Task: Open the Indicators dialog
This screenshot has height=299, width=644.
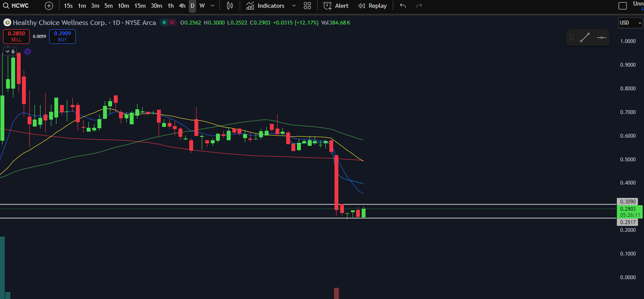Action: click(x=265, y=6)
